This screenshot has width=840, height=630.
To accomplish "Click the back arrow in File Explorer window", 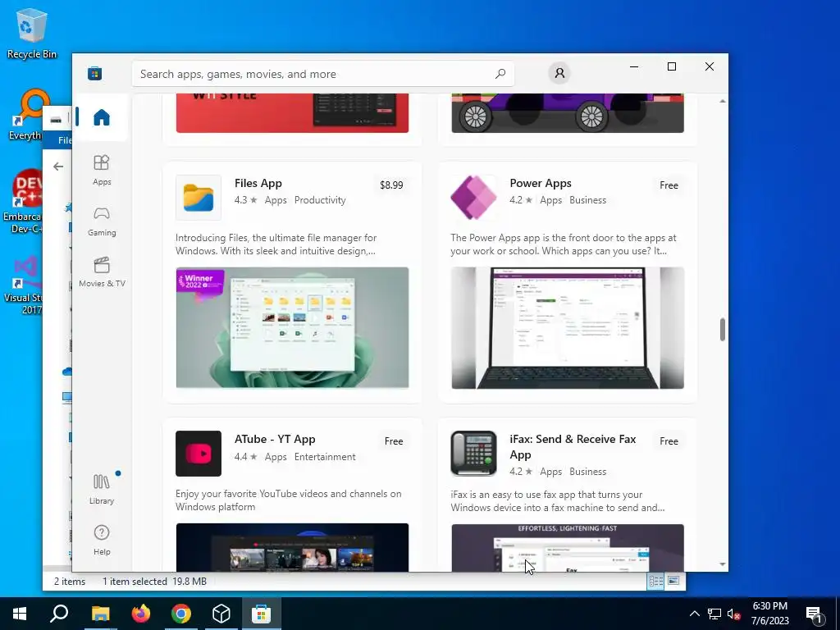I will 58,167.
